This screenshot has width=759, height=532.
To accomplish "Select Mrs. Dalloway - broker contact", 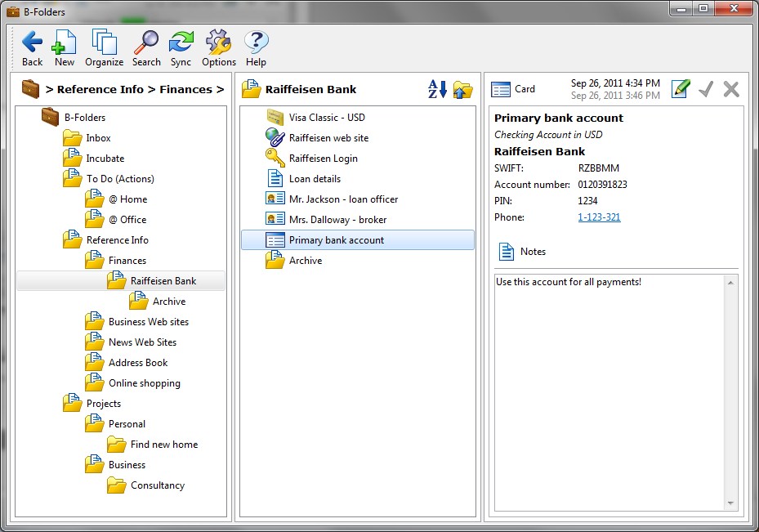I will [358, 219].
